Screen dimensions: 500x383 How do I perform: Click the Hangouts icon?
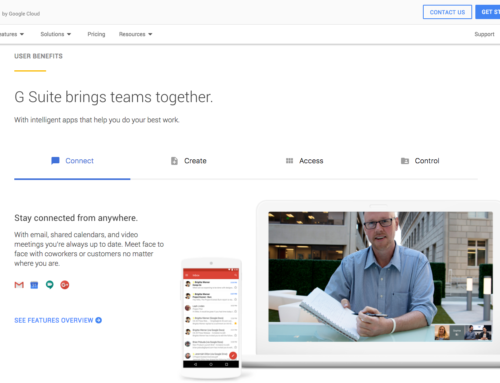pos(50,285)
